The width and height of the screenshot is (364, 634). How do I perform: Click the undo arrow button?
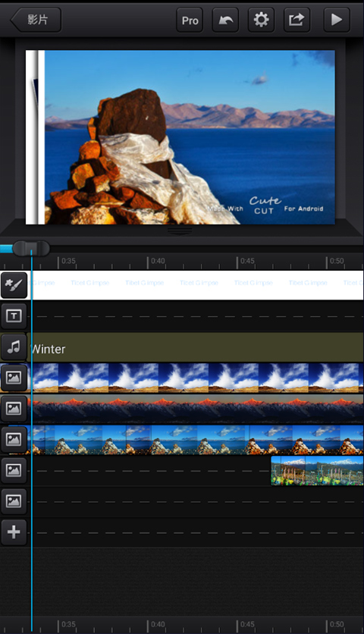pos(225,20)
